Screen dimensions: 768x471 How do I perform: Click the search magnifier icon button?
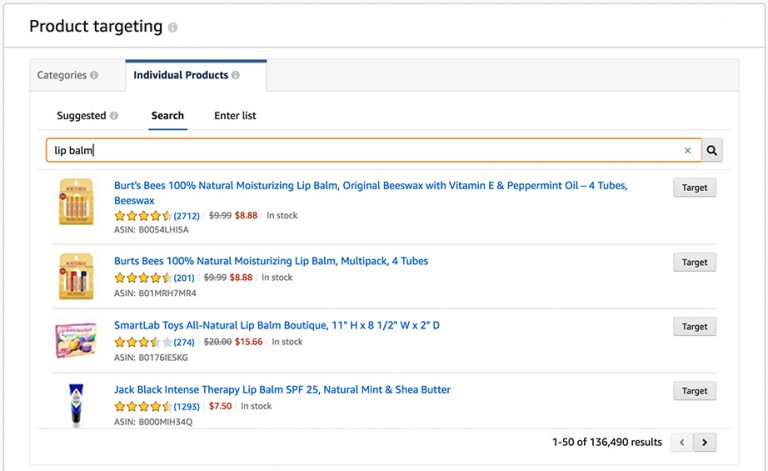[x=712, y=150]
